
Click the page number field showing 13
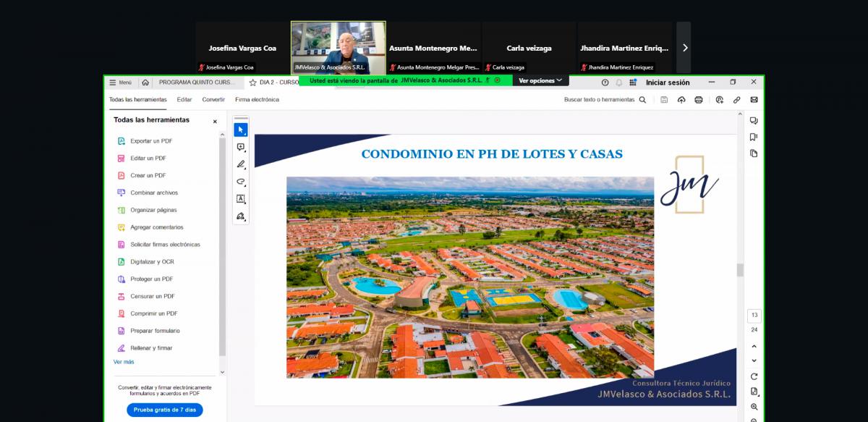754,316
